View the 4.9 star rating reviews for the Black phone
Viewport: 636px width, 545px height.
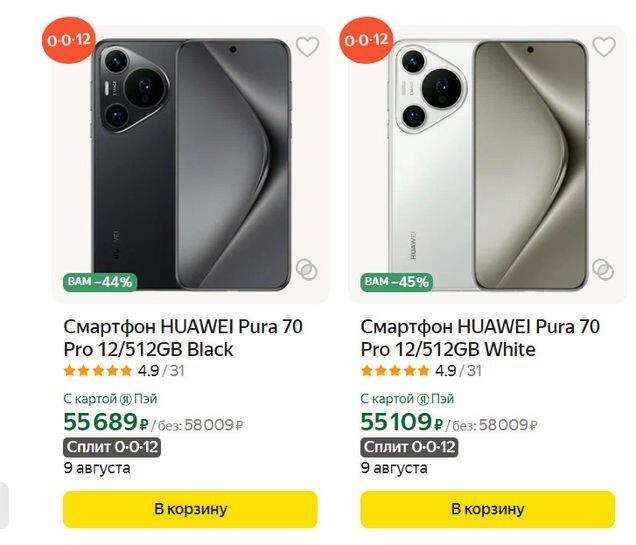pos(124,371)
